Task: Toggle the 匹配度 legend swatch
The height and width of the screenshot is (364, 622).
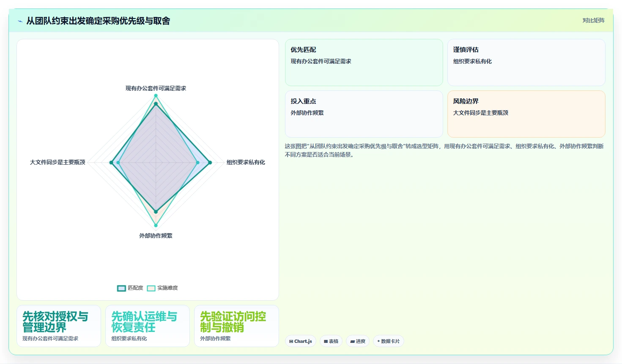Action: (x=121, y=288)
